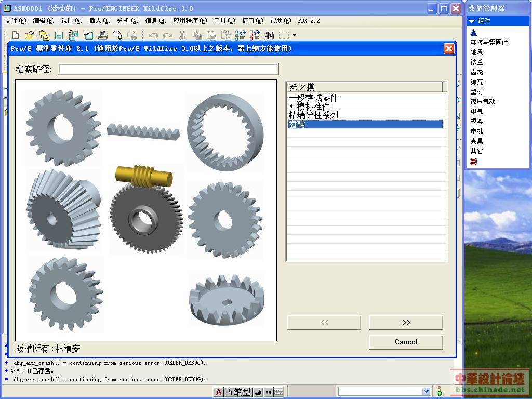Open the PDX 2.2 menu
This screenshot has width=532, height=399.
[309, 21]
